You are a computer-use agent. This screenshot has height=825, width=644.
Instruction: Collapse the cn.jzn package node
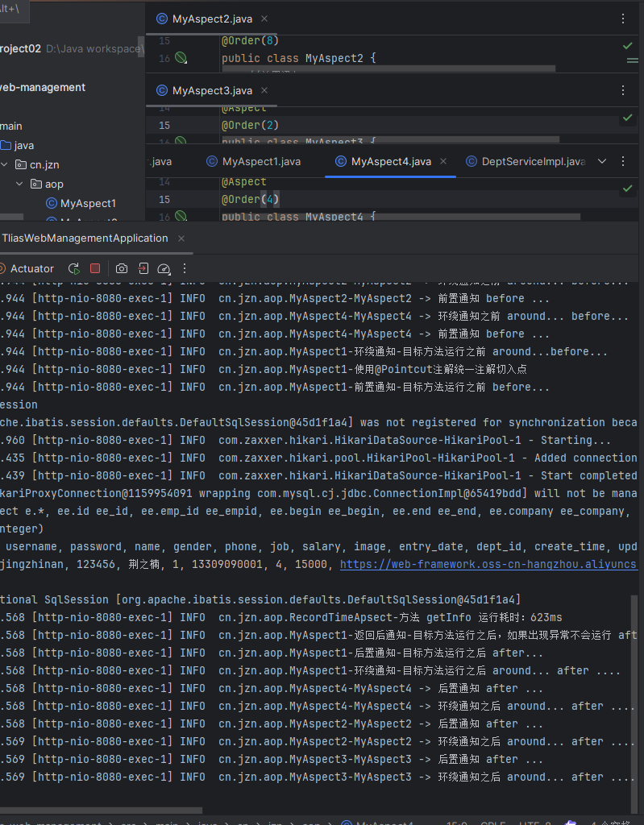(4, 164)
